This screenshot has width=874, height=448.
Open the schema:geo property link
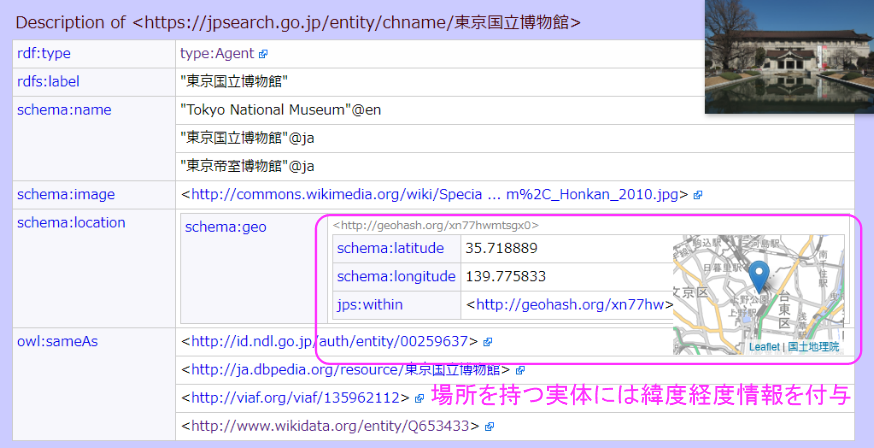coord(226,227)
